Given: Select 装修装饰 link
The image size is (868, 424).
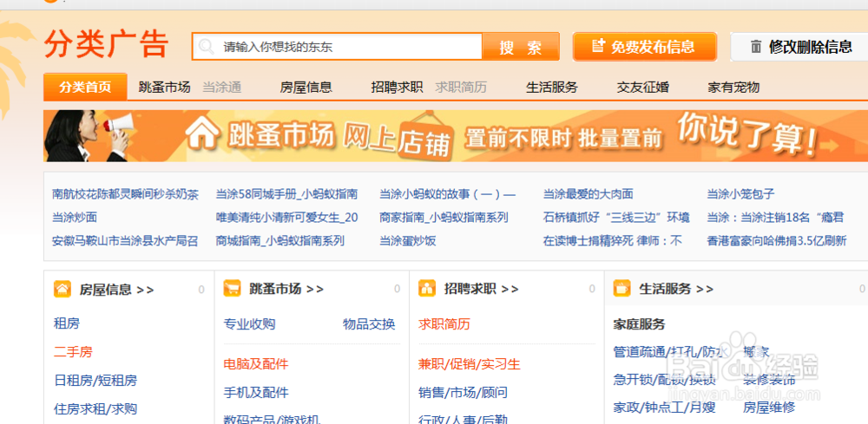Looking at the screenshot, I should pos(769,380).
